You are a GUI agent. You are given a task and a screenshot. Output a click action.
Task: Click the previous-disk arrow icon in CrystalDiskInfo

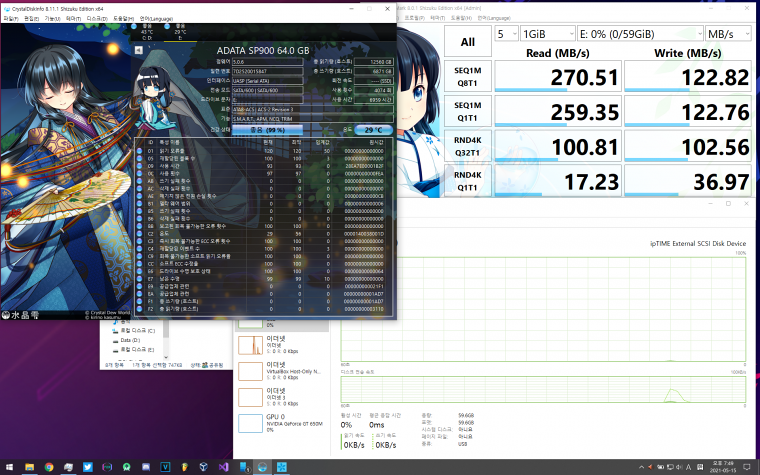pyautogui.click(x=139, y=50)
